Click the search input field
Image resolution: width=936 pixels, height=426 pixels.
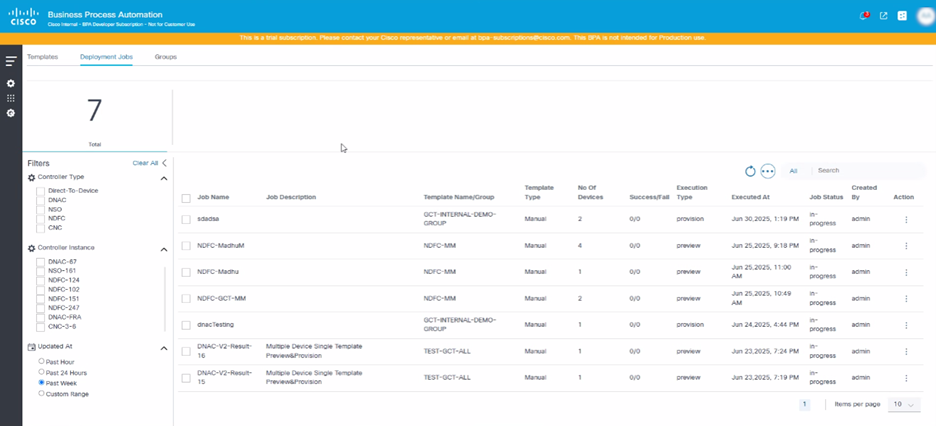pyautogui.click(x=869, y=171)
